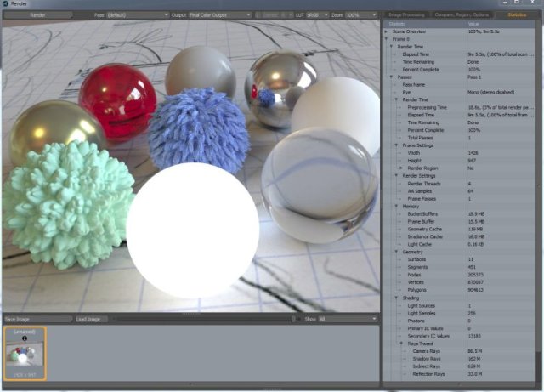
Task: Click the Load Image button
Action: point(88,319)
